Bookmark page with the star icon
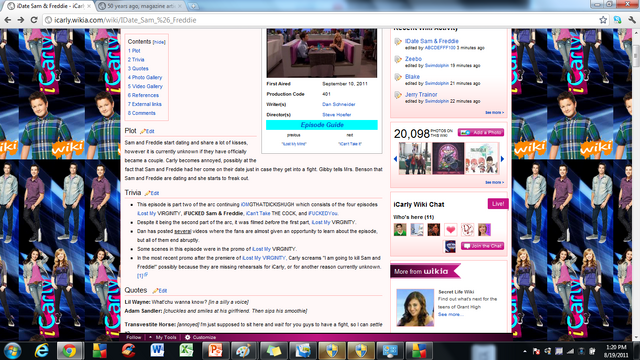640x360 pixels. point(603,20)
